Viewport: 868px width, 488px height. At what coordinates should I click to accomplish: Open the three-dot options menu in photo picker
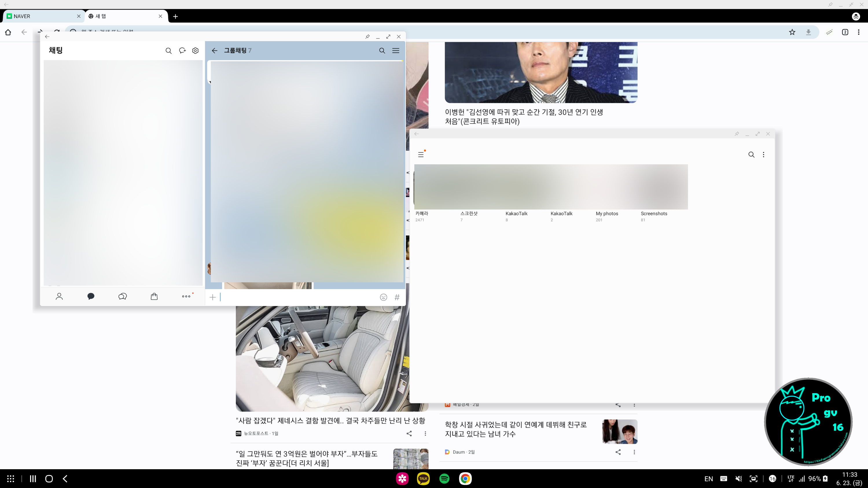coord(764,154)
